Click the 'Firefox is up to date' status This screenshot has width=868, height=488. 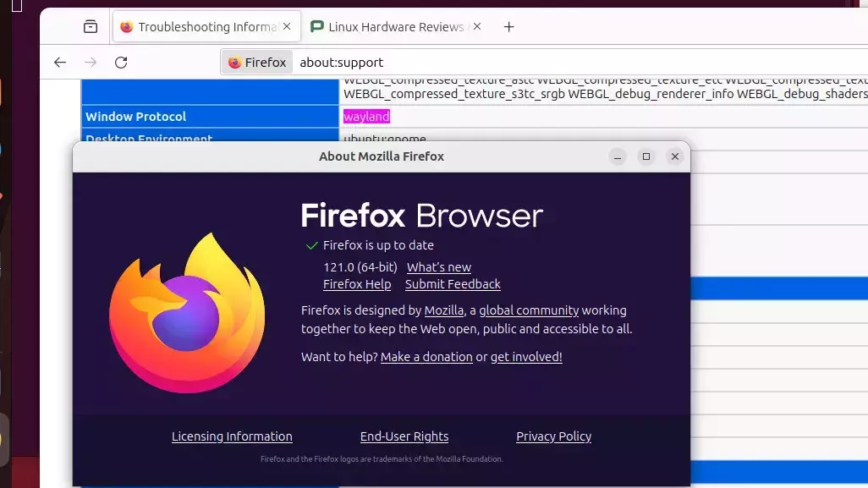pyautogui.click(x=379, y=245)
